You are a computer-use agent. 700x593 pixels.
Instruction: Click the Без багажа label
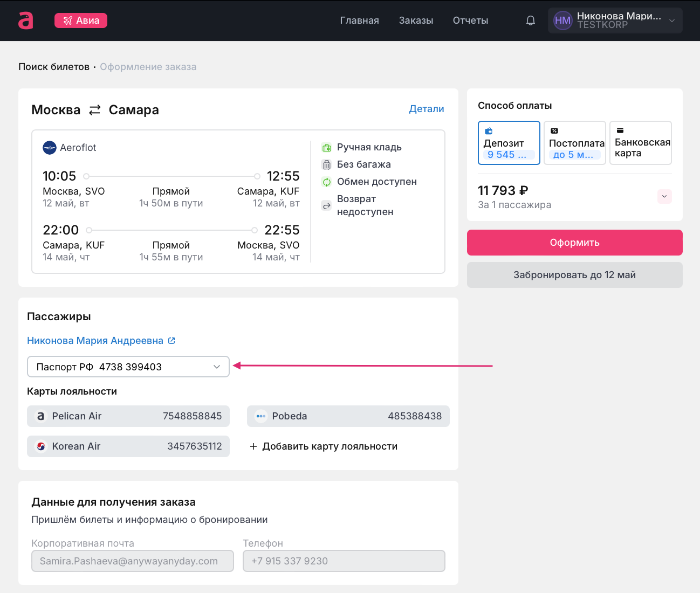coord(364,164)
